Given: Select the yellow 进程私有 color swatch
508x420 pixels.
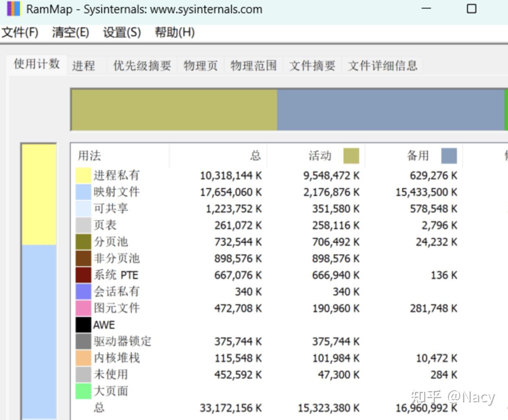Looking at the screenshot, I should pos(83,175).
